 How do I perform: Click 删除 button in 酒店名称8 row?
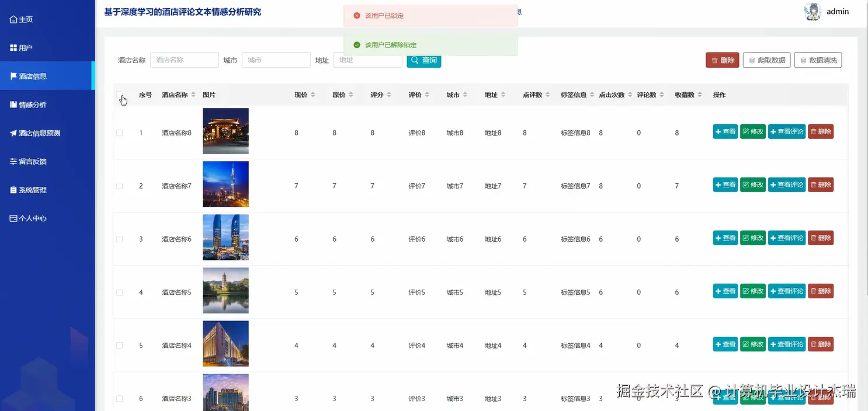coord(821,132)
